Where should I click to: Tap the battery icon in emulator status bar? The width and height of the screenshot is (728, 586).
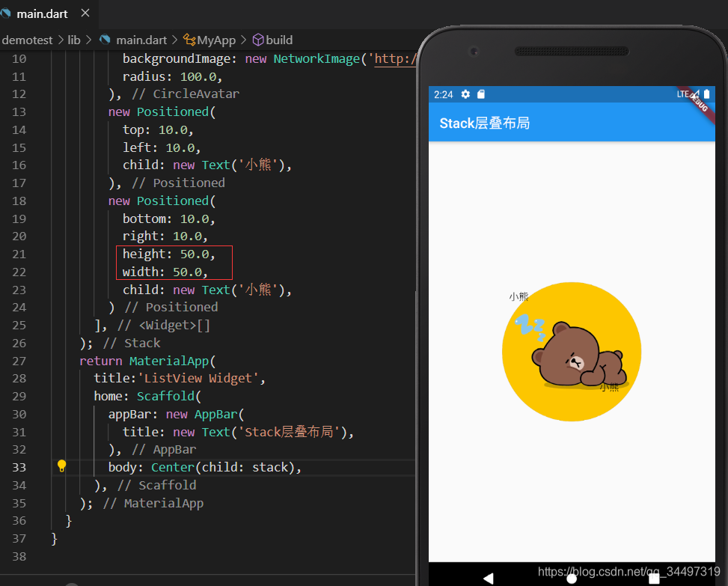click(706, 94)
